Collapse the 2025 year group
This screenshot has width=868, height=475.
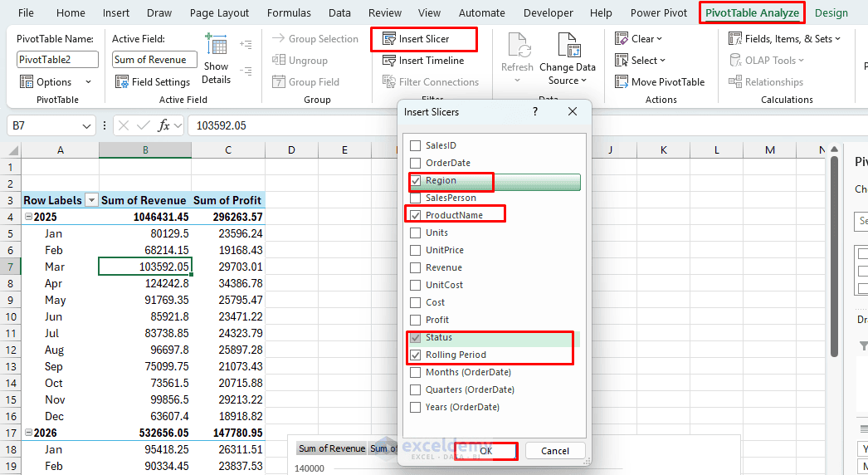(28, 217)
